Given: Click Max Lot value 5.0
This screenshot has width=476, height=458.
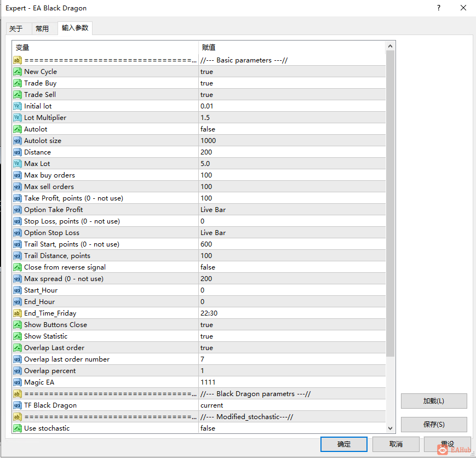Looking at the screenshot, I should click(205, 164).
